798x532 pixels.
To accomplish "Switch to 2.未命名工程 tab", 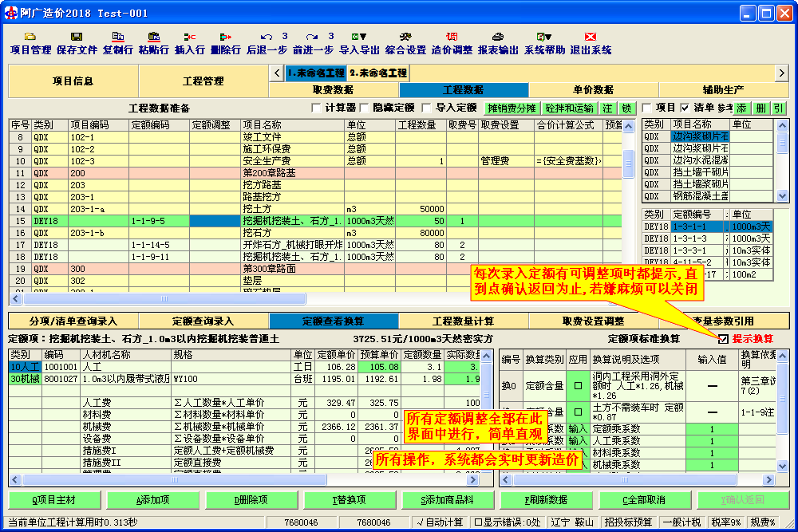I will click(x=378, y=73).
